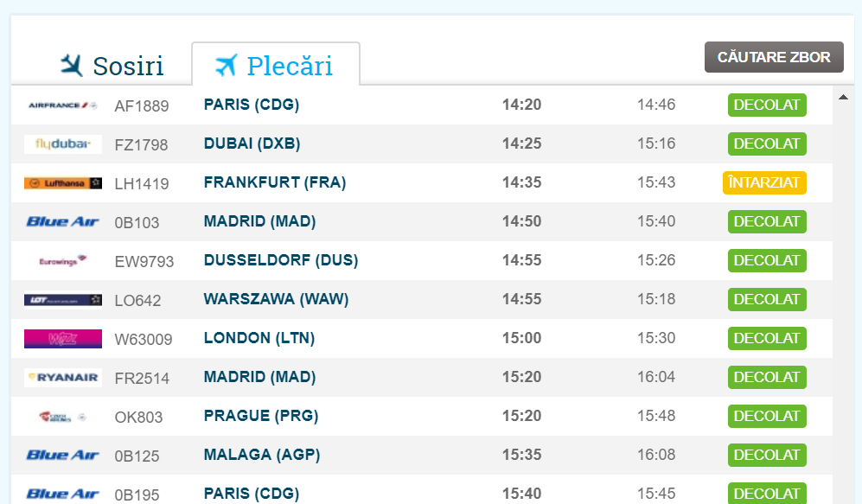Select the Plecări departures tab
The image size is (862, 504).
(275, 66)
